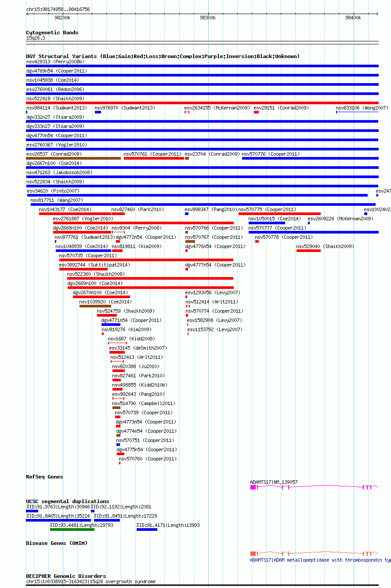Open the ADAMTS17 ADAM metallopeptidase OMIM link
The width and height of the screenshot is (391, 588).
click(x=320, y=560)
